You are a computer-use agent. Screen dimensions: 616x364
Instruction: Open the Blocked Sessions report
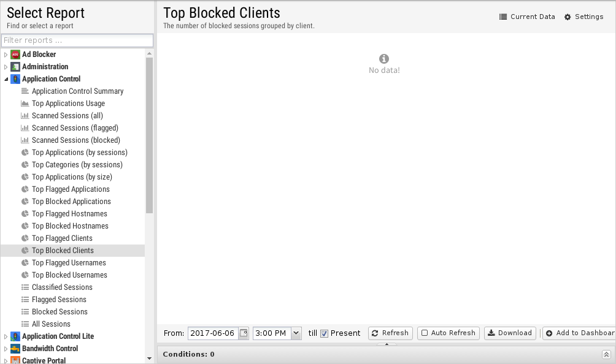point(60,312)
